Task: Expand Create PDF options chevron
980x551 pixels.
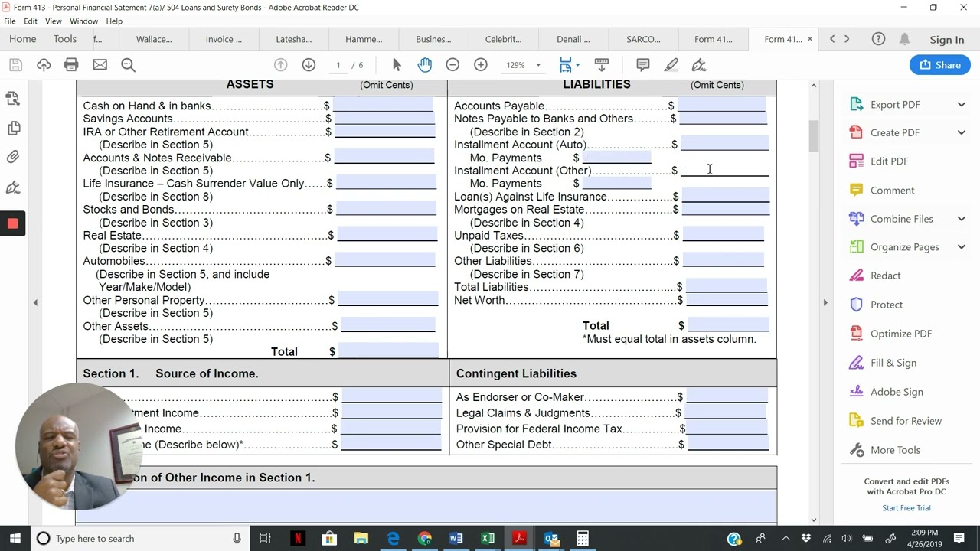Action: [961, 132]
